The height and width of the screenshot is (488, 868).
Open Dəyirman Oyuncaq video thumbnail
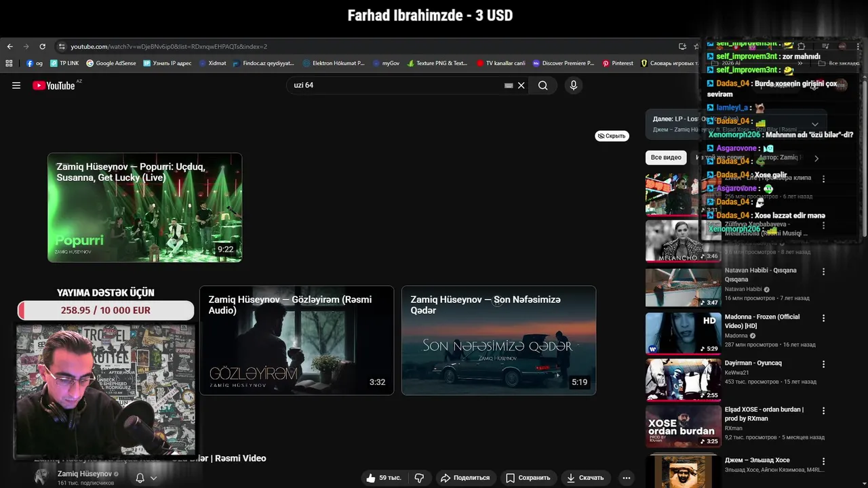coord(683,380)
